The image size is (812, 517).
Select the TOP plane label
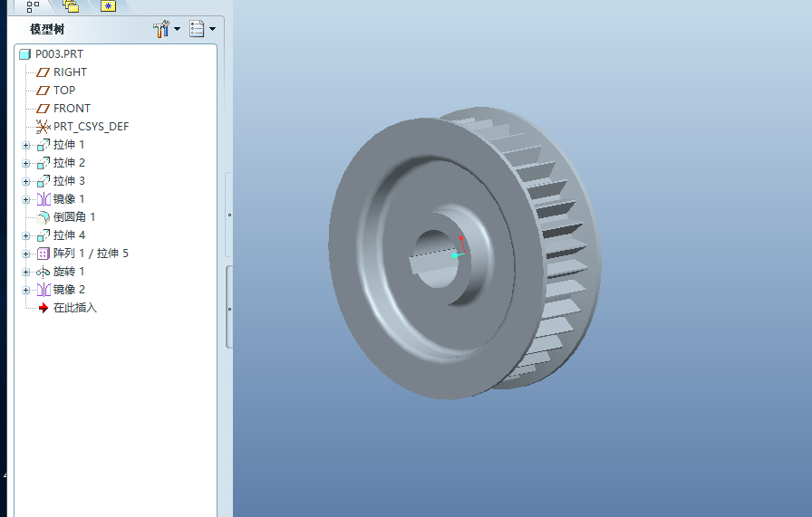tap(64, 91)
